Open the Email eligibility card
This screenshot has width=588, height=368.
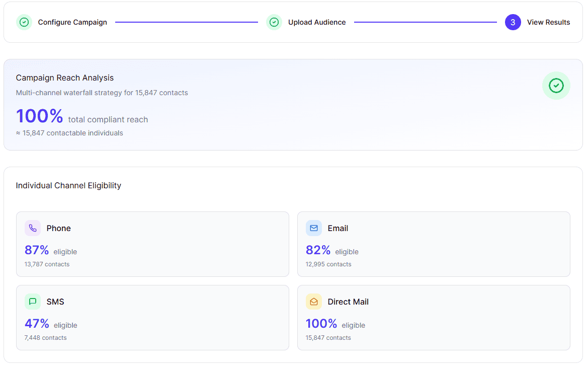434,244
